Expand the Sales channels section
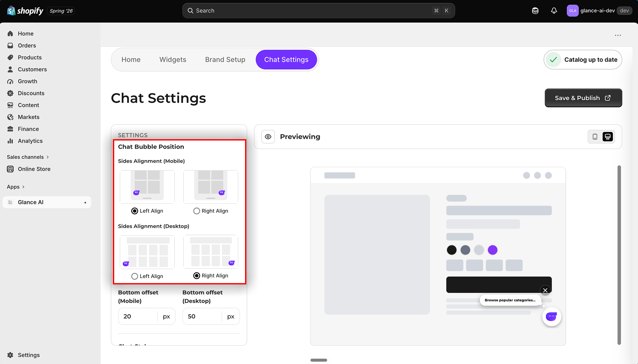The width and height of the screenshot is (638, 364). [28, 157]
